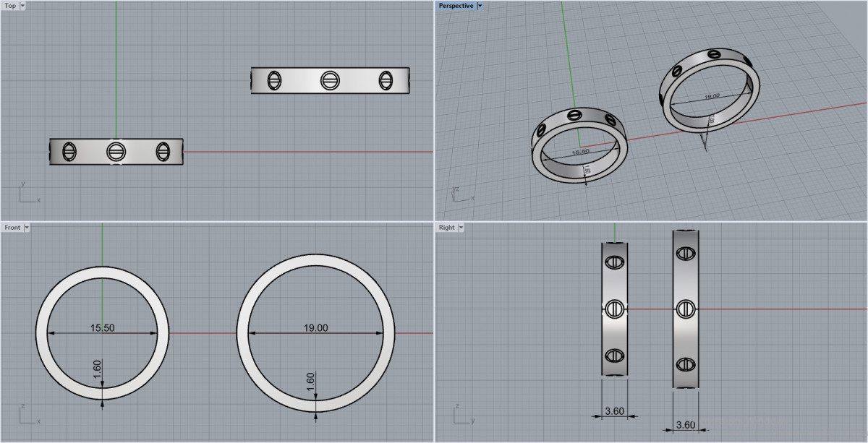868x443 pixels.
Task: Click the world axes icon in Front viewport
Action: tap(27, 416)
